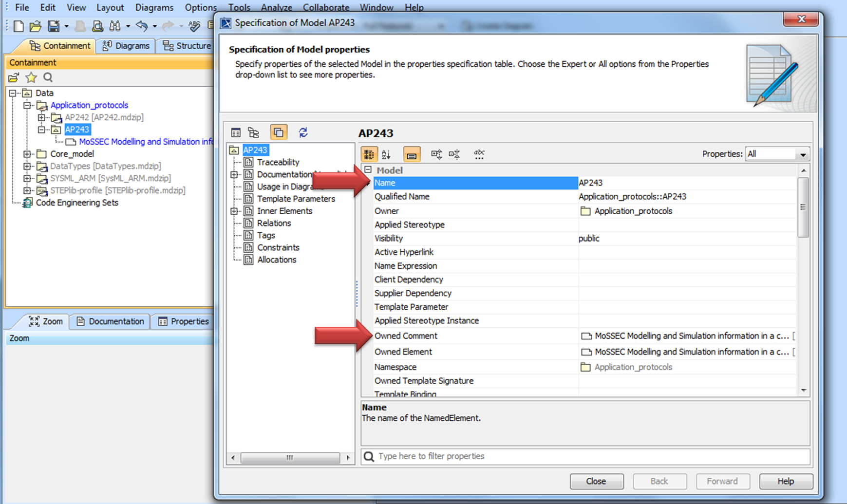
Task: Click the binoculars Find icon in the toolbar
Action: coord(115,26)
